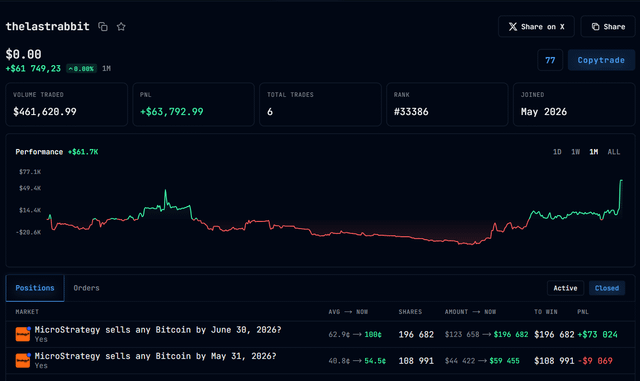
Task: Click the -$9 069 PNL value
Action: [595, 361]
